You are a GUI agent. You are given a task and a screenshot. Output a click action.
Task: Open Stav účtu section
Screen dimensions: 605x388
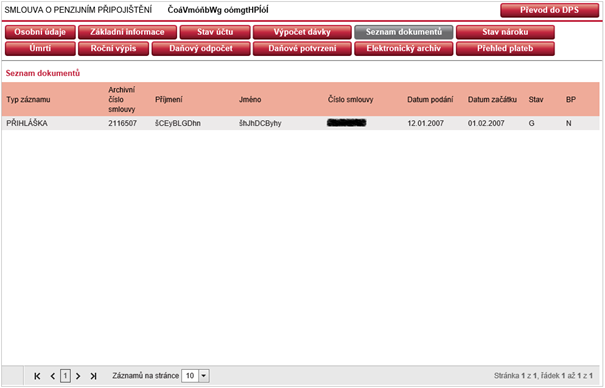pyautogui.click(x=215, y=32)
